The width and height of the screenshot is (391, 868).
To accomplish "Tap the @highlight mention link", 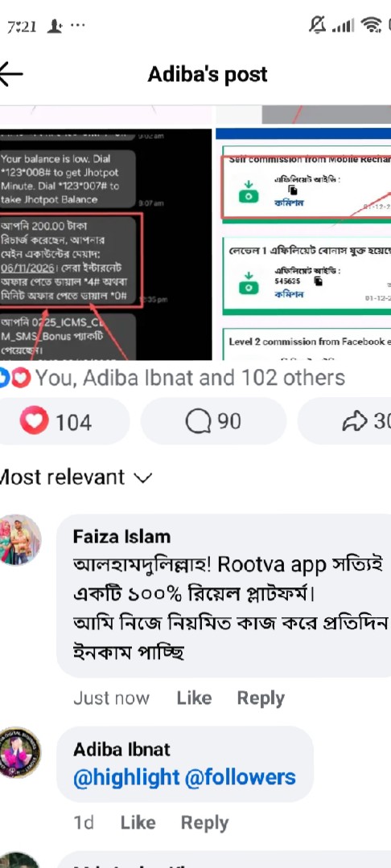I will pos(126,777).
